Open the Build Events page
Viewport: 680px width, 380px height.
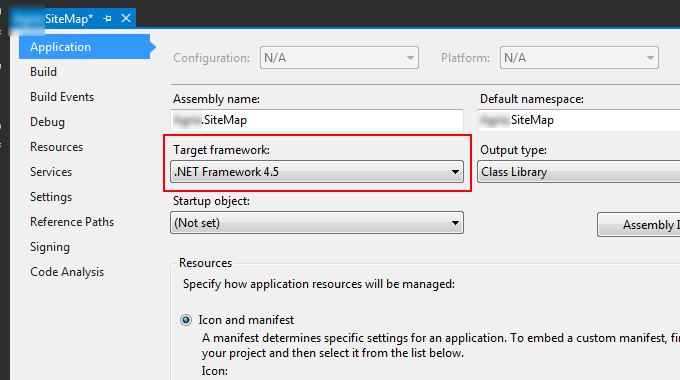[62, 97]
